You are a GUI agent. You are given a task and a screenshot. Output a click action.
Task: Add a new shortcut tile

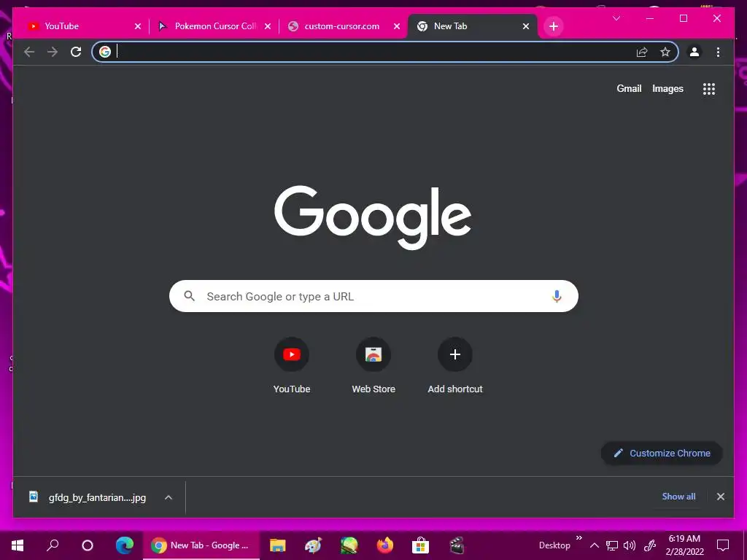point(455,365)
